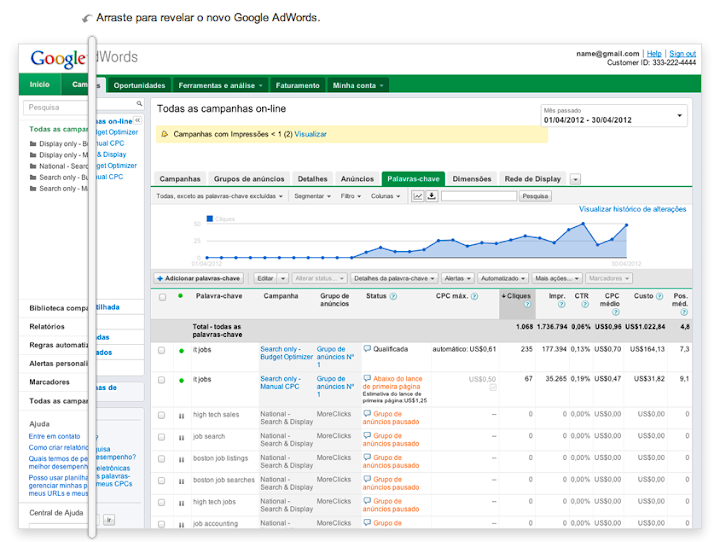Tick the boston job searches checkbox

tap(162, 480)
